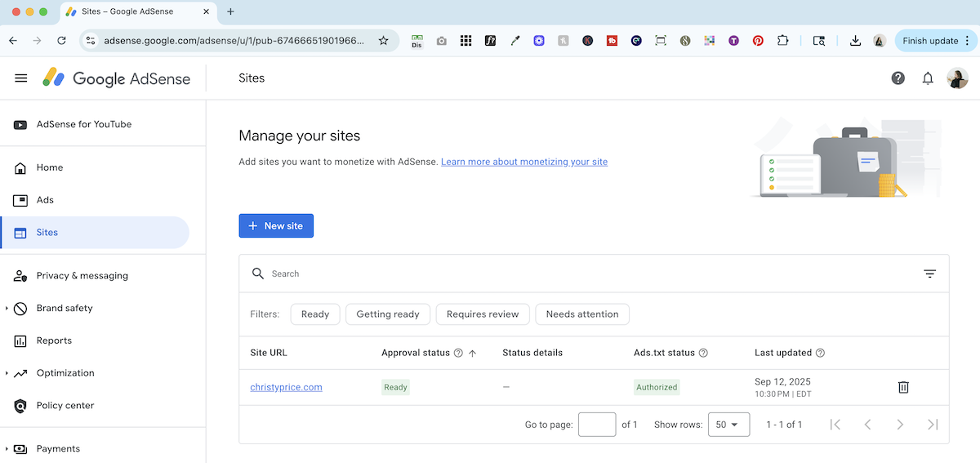This screenshot has height=463, width=980.
Task: Open Learn more about monetizing your site link
Action: (524, 162)
